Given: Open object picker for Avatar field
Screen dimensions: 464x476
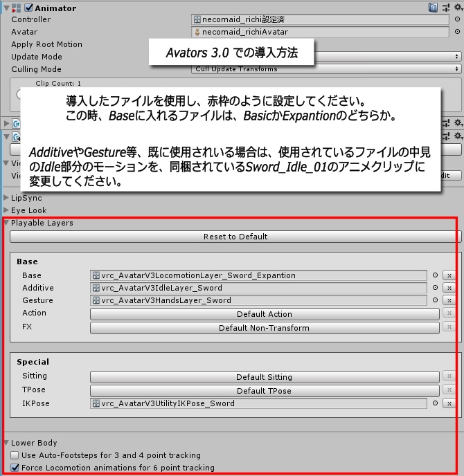Looking at the screenshot, I should 457,32.
